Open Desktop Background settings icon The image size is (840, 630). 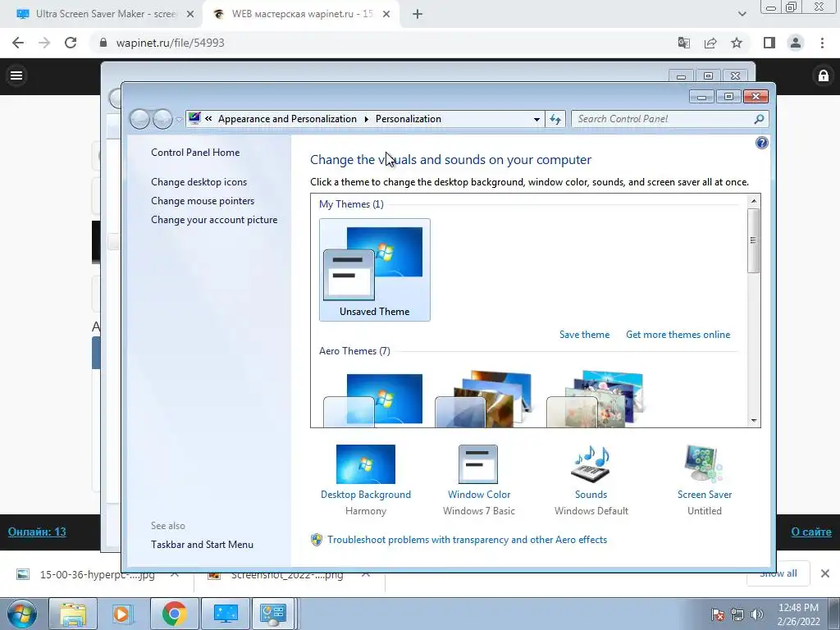tap(365, 464)
